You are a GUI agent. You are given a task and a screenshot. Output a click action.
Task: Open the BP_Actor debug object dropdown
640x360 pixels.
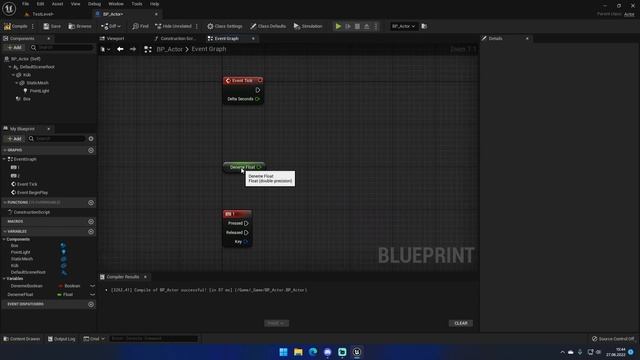point(403,26)
